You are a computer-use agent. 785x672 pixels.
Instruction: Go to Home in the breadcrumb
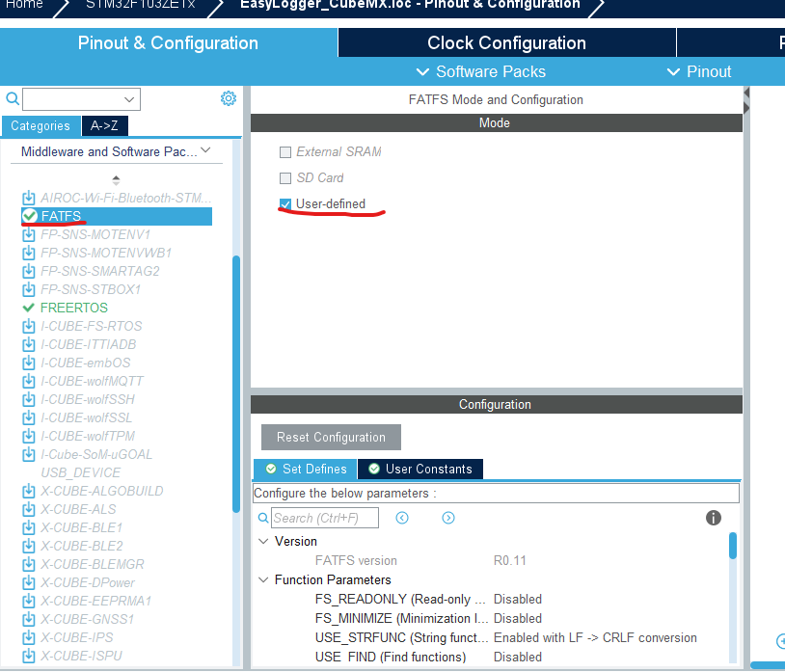24,5
